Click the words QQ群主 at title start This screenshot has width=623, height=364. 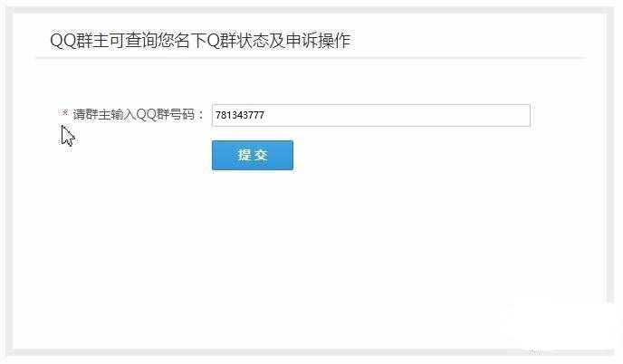pos(80,41)
